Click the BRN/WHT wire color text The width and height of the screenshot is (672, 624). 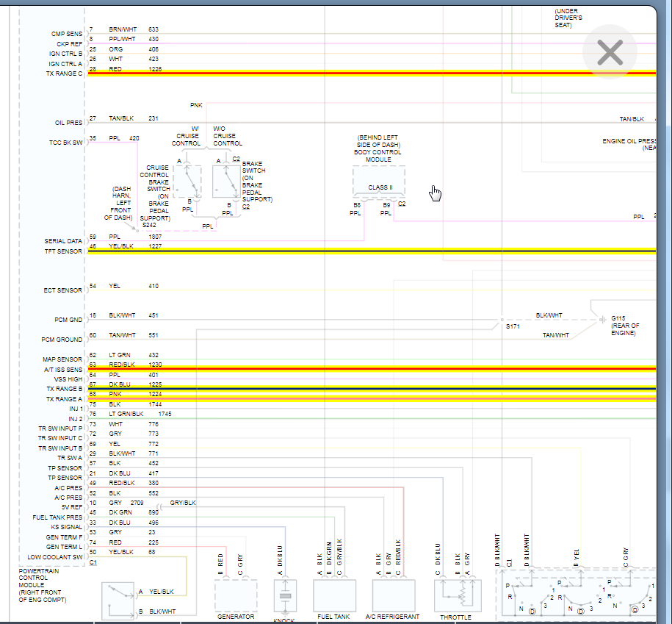(123, 29)
